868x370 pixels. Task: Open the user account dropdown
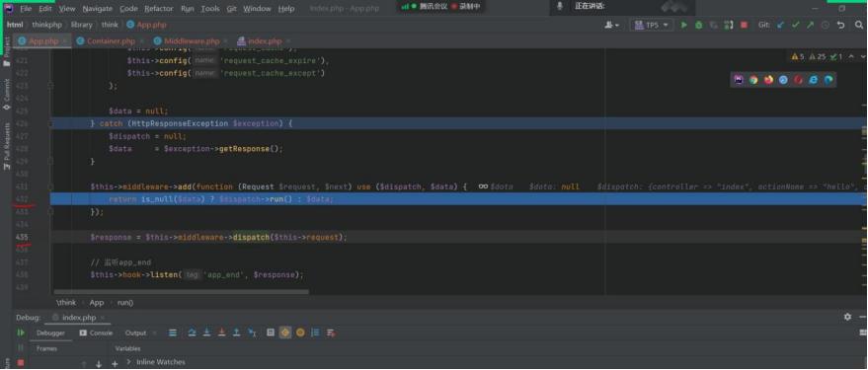[x=611, y=25]
